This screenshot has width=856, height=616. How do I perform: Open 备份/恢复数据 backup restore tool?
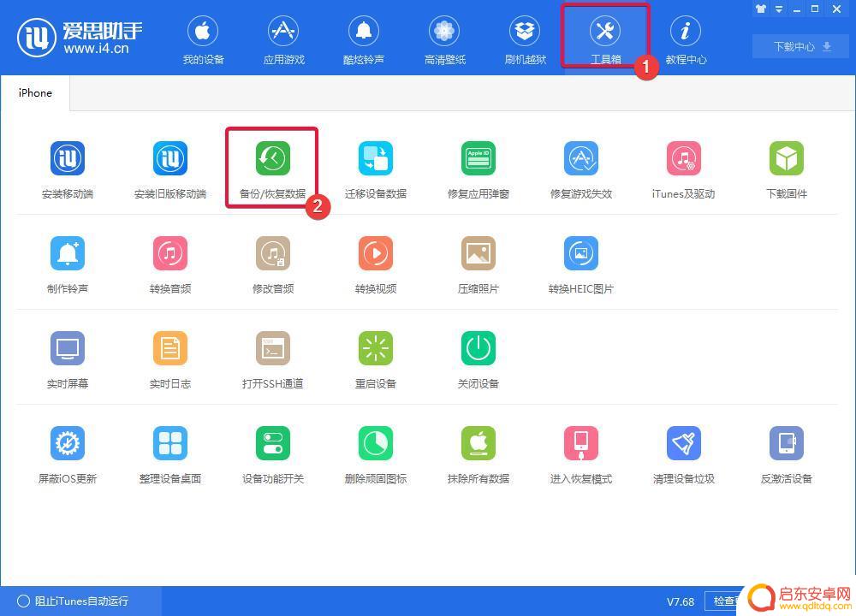tap(272, 169)
